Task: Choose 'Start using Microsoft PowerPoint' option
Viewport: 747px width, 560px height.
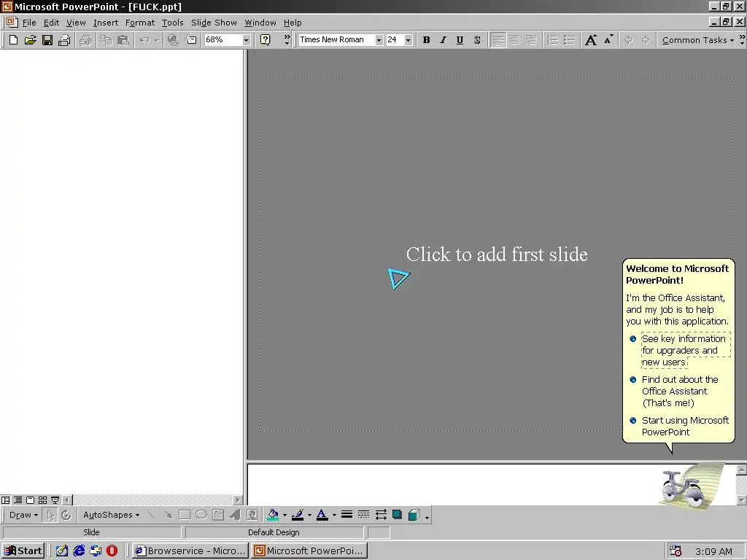Action: 685,426
